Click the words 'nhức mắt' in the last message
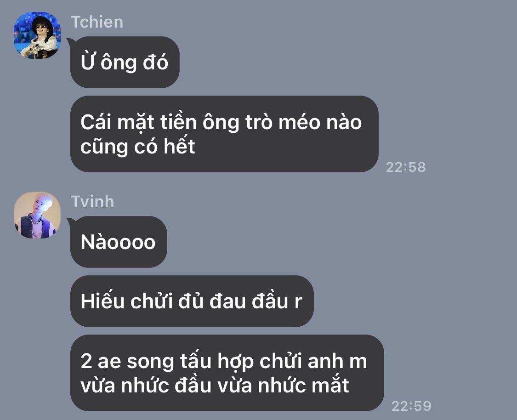Screen dimensions: 517x420 pos(303,385)
